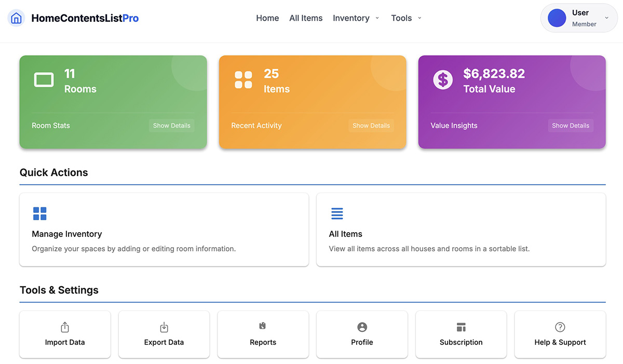This screenshot has height=364, width=623.
Task: Click the HomeContentsListPro home icon
Action: coord(16,17)
